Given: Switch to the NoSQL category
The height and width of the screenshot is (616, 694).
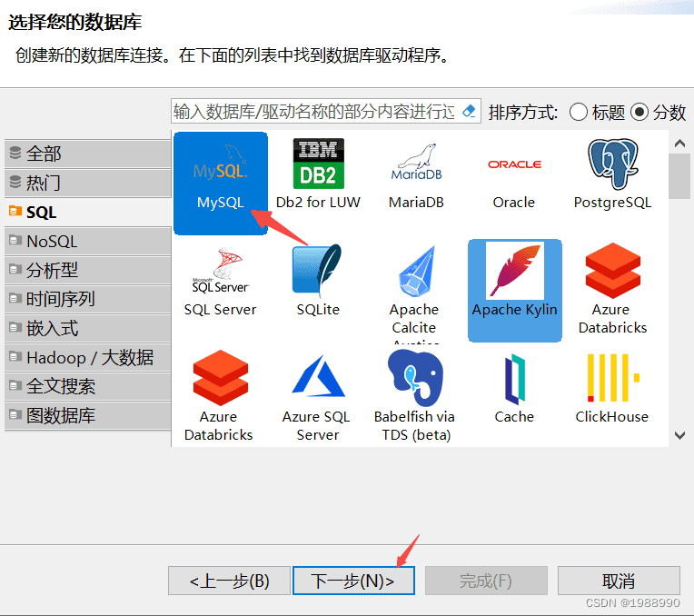Looking at the screenshot, I should tap(87, 242).
